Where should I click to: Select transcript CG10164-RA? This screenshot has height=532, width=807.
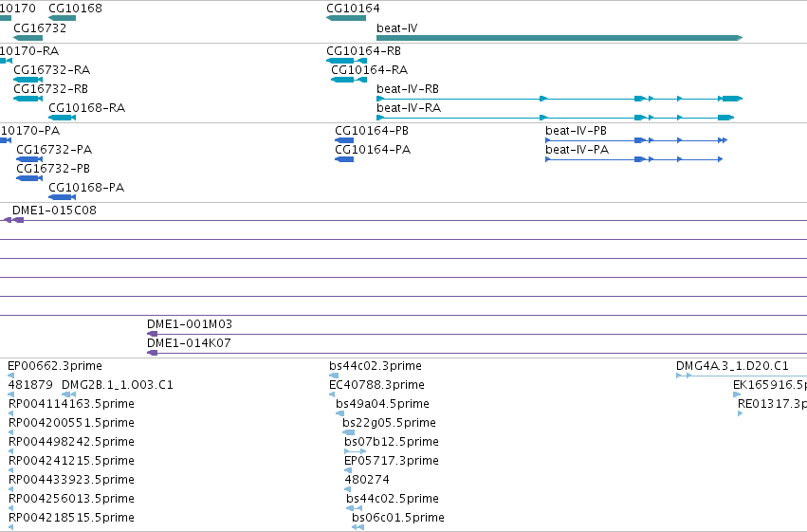349,80
